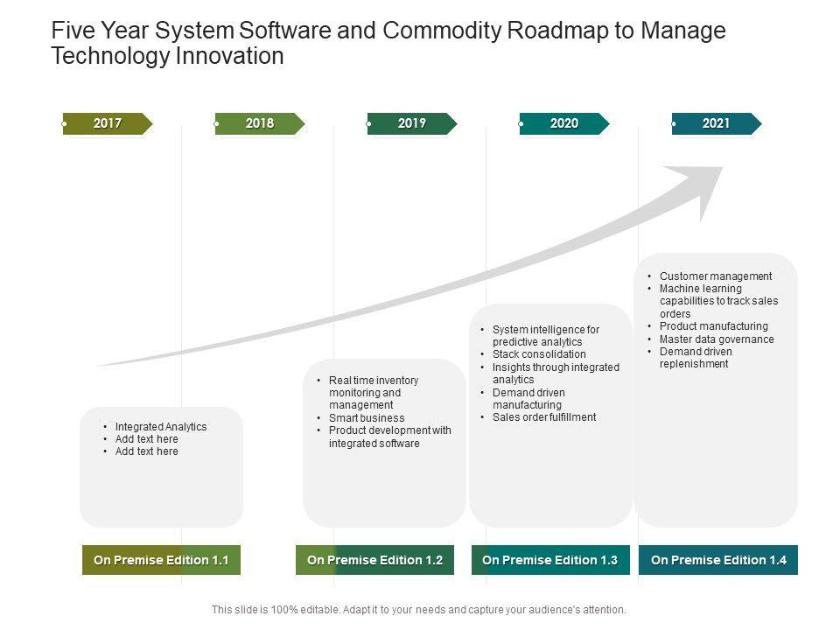Click the first 'Add text here' placeholder

pos(146,439)
